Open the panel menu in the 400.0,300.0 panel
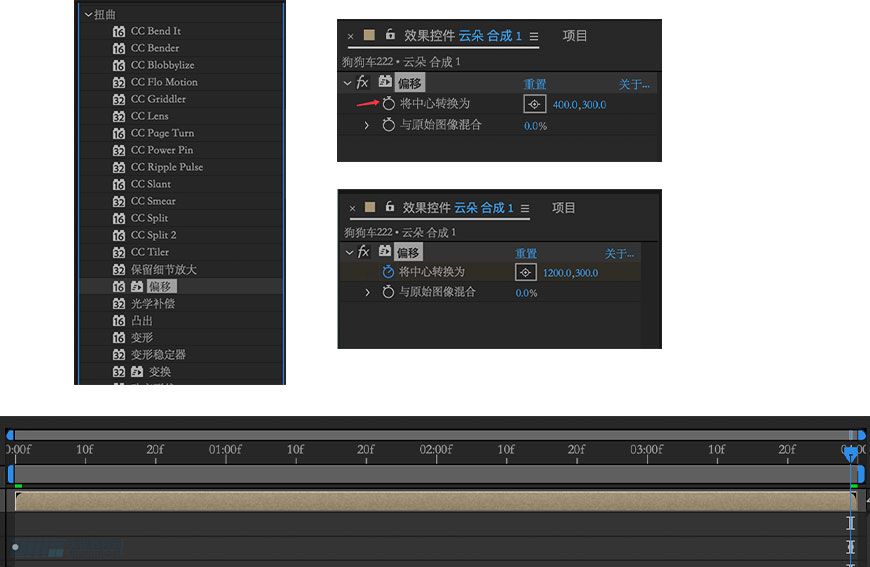The height and width of the screenshot is (567, 870). point(534,37)
